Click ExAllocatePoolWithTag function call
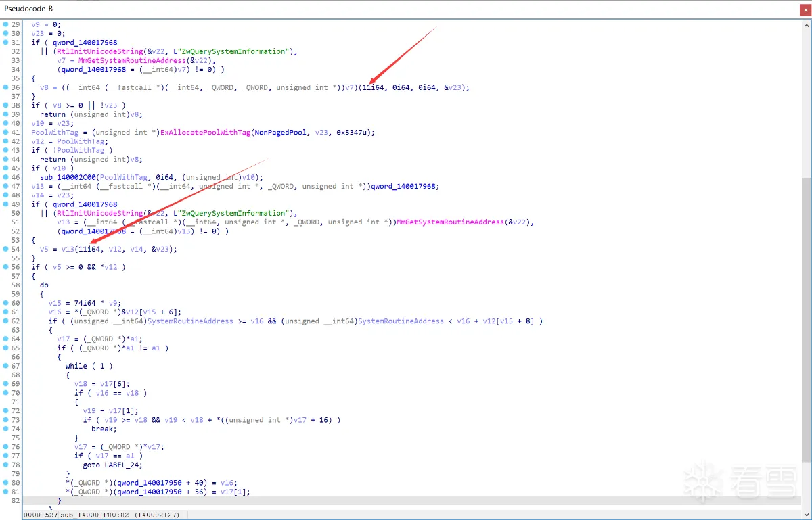This screenshot has height=520, width=812. 204,132
